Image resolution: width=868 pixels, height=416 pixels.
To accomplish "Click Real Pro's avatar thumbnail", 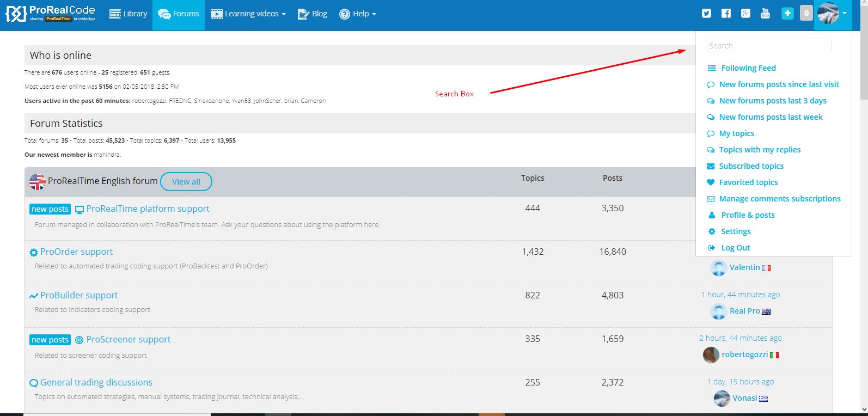I will 719,311.
